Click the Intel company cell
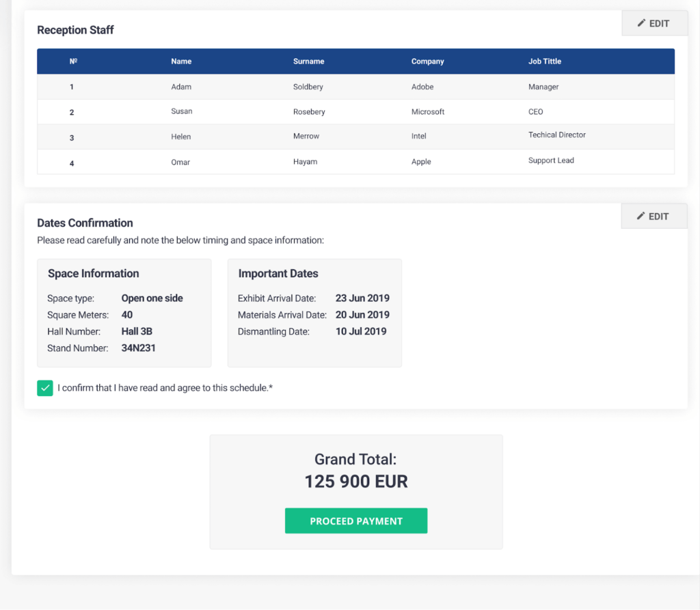This screenshot has height=610, width=700. click(419, 136)
